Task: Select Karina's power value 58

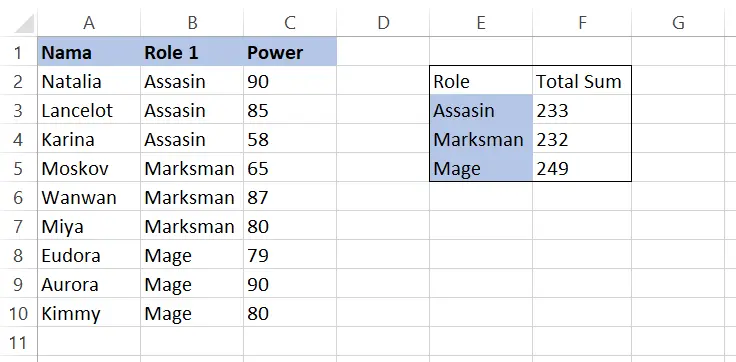Action: click(290, 139)
